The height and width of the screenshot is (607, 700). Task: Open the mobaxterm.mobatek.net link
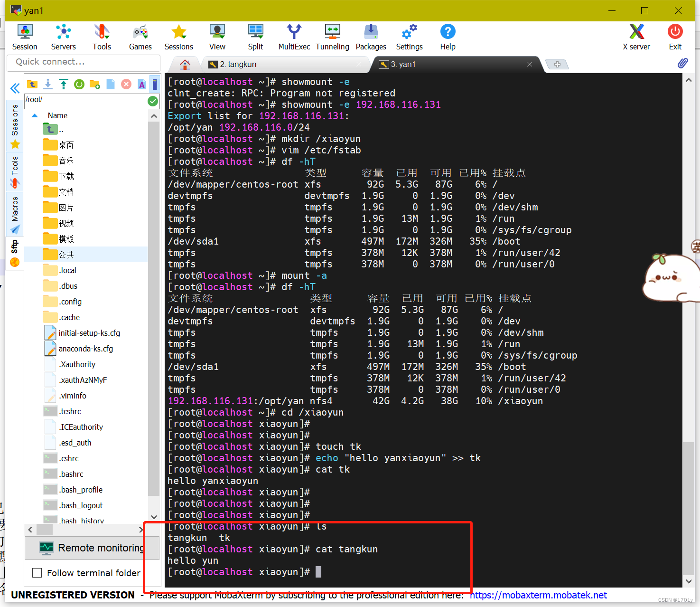pos(538,595)
